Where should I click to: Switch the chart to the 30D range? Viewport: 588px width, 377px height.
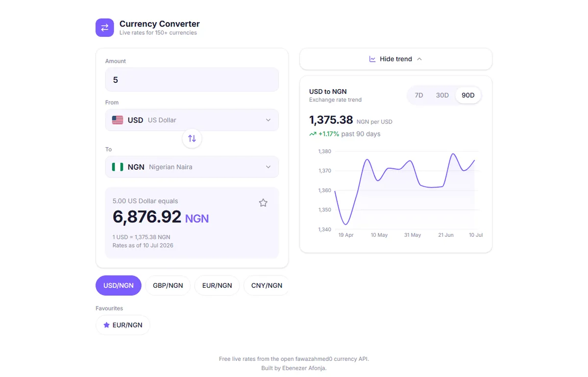(x=442, y=95)
